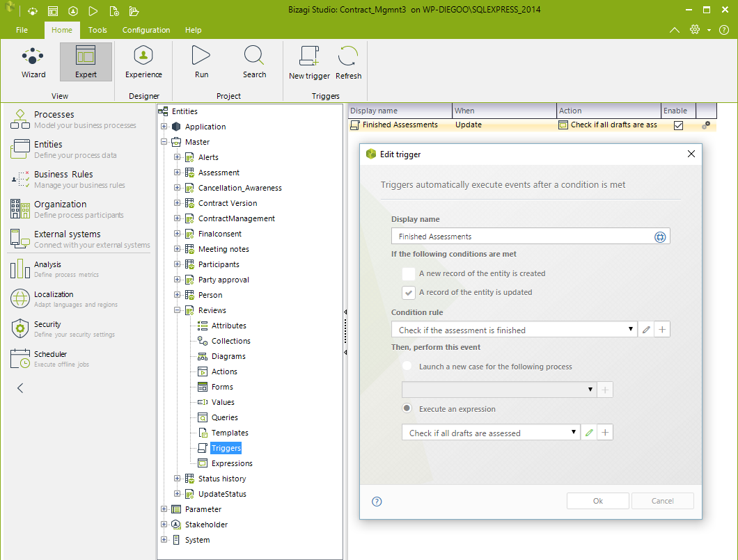Open help in Edit trigger dialog

coord(377,502)
